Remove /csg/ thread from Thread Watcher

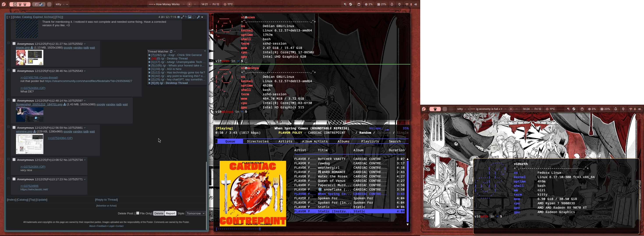(149, 55)
